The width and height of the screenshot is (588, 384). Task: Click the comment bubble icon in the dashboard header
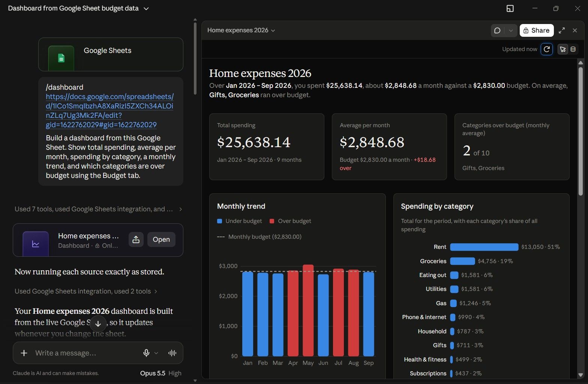pyautogui.click(x=497, y=30)
